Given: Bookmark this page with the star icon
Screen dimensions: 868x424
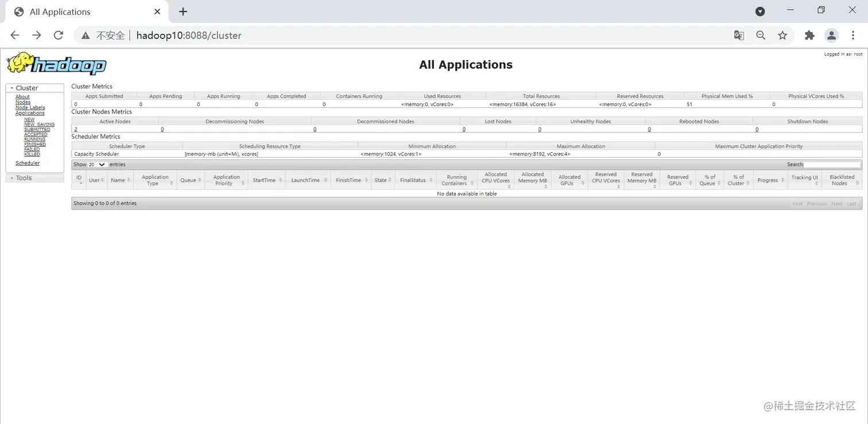Looking at the screenshot, I should tap(782, 36).
